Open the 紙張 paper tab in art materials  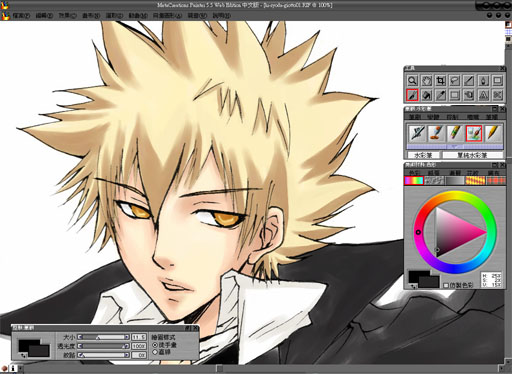point(433,173)
